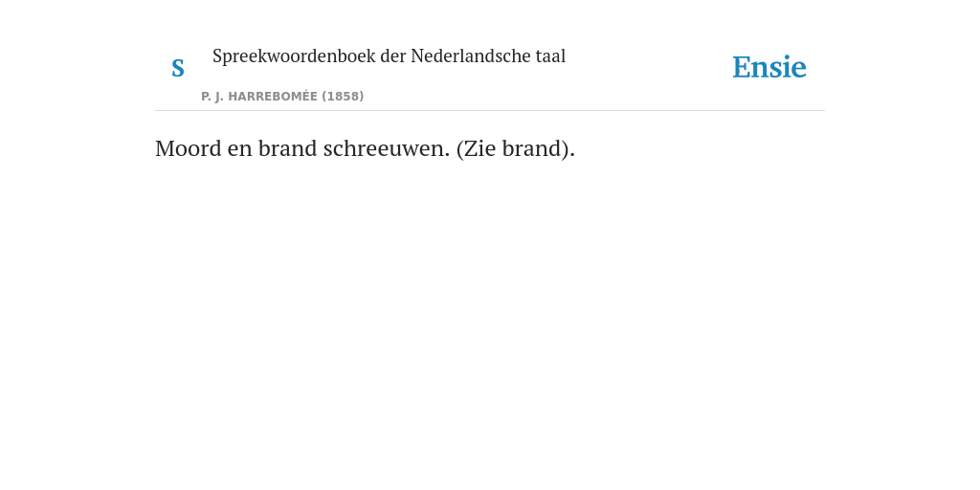Viewport: 980px width, 490px height.
Task: Open the Ensie logo link
Action: pyautogui.click(x=769, y=68)
